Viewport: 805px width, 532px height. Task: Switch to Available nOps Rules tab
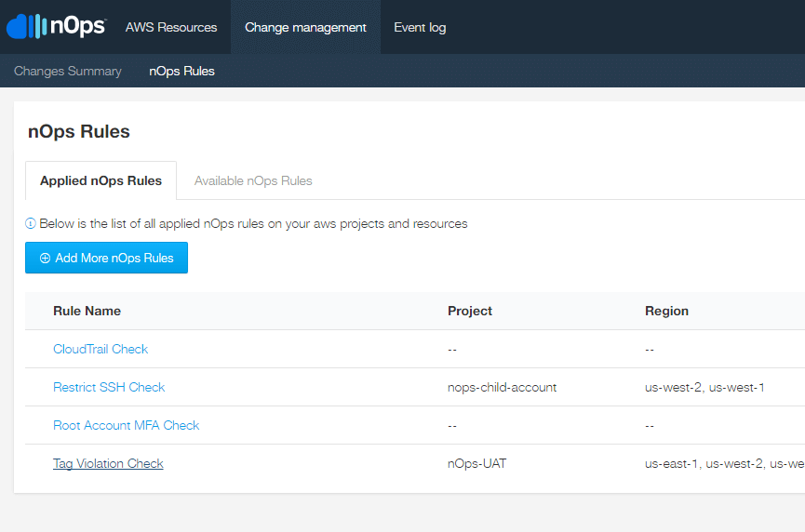(253, 180)
